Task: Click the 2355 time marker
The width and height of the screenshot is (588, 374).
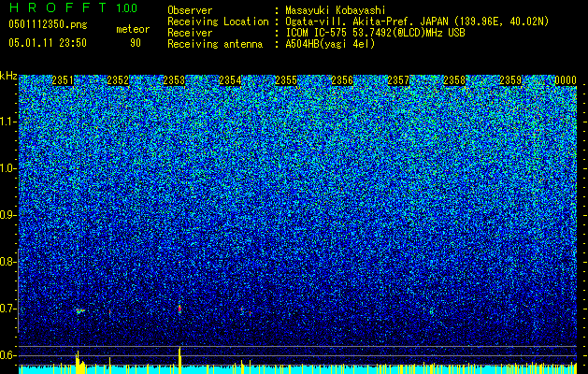Action: [x=286, y=80]
